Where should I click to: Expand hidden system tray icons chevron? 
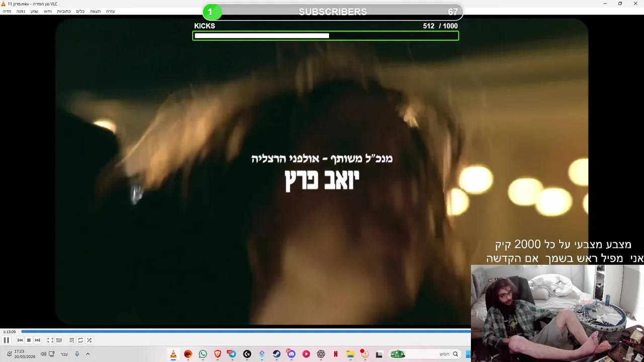point(88,354)
